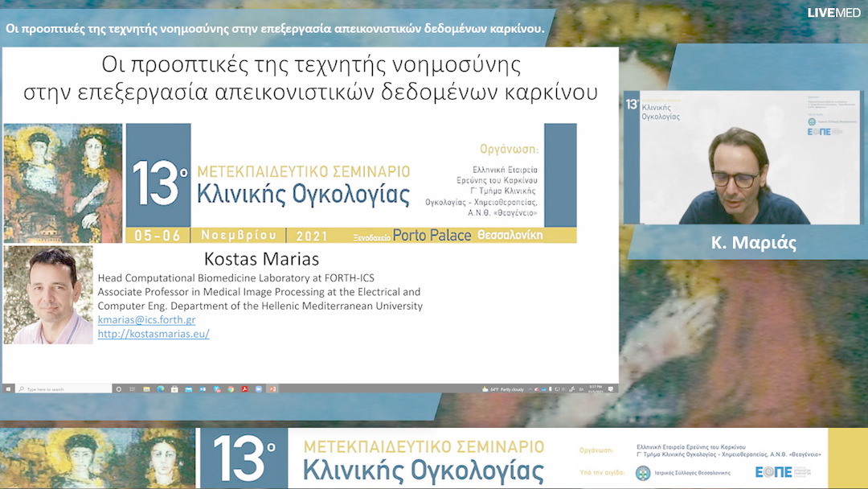
Task: Expand hidden icons with the tray chevron
Action: pyautogui.click(x=530, y=390)
